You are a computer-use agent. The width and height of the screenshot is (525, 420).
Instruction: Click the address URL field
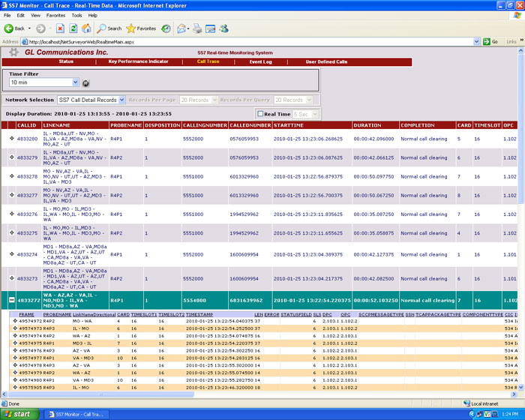tap(247, 42)
